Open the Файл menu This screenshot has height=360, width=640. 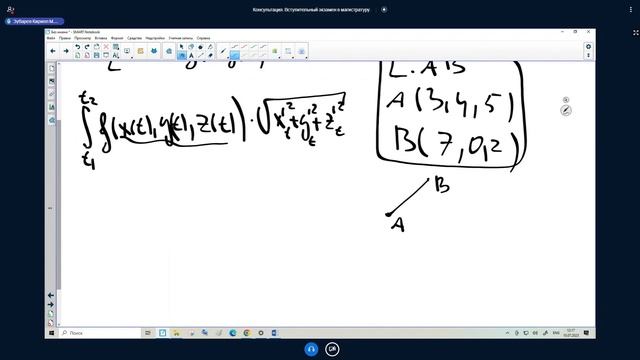pos(51,38)
